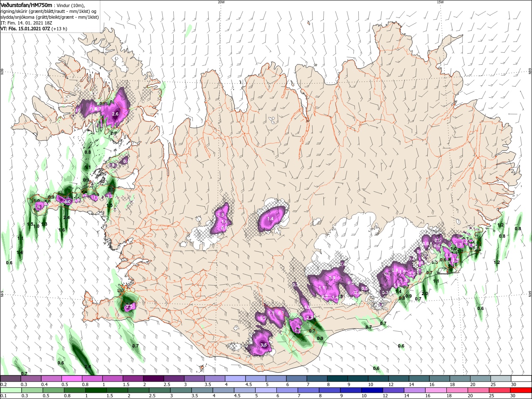Pick the light gray snow swatch between 25 and 30

coord(500,379)
